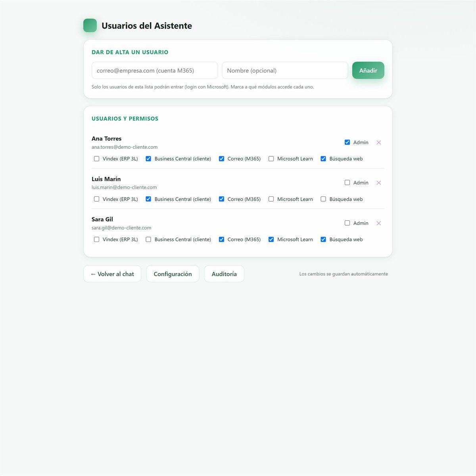This screenshot has height=476, width=476.
Task: Remove user Ana Torres with the X icon
Action: click(379, 142)
